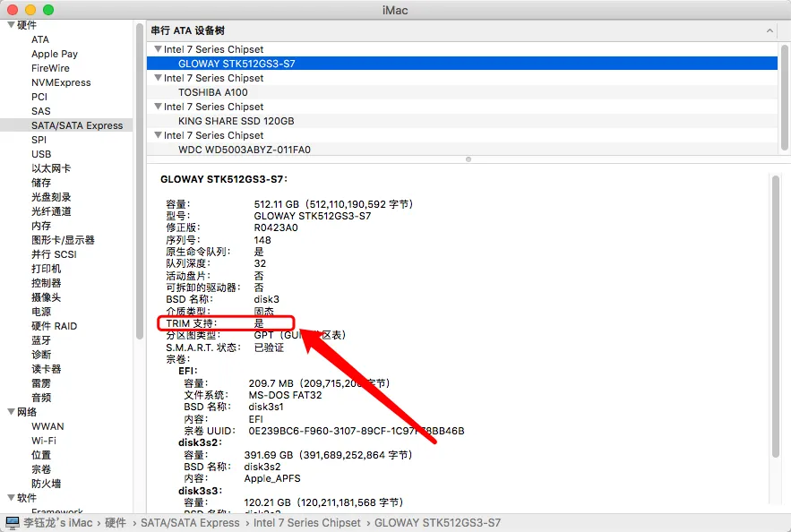Open 图形卡/显示器 sidebar entry
Screen dimensions: 791x532
coord(63,240)
